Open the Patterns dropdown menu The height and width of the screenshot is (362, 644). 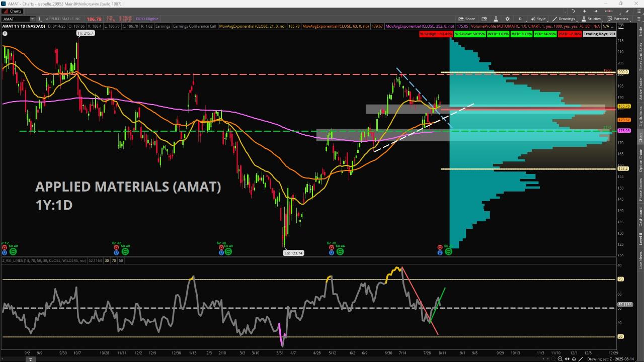pyautogui.click(x=618, y=19)
